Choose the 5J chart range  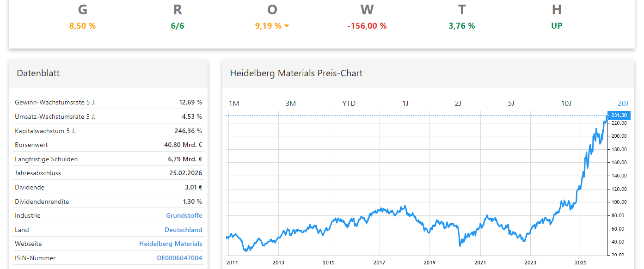pos(511,103)
